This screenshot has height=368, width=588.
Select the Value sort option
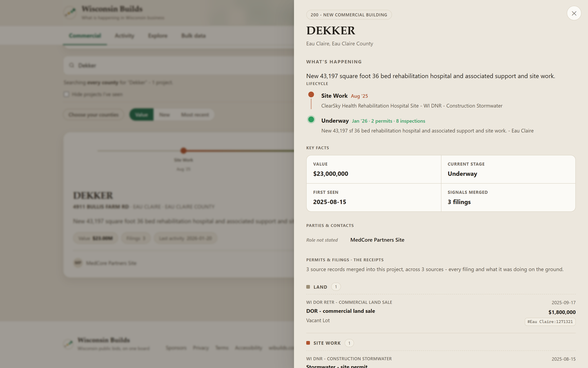[142, 115]
